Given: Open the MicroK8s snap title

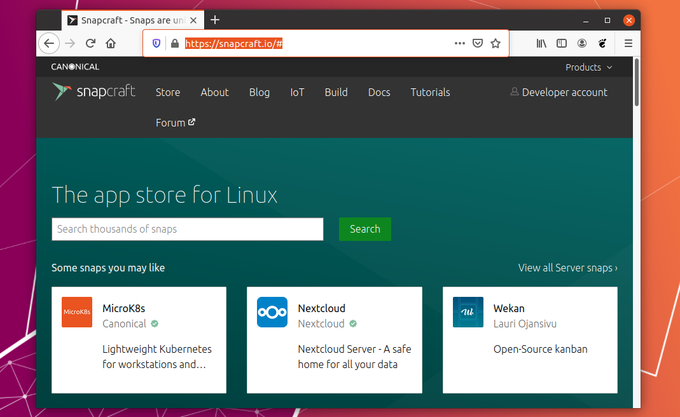Looking at the screenshot, I should point(124,308).
